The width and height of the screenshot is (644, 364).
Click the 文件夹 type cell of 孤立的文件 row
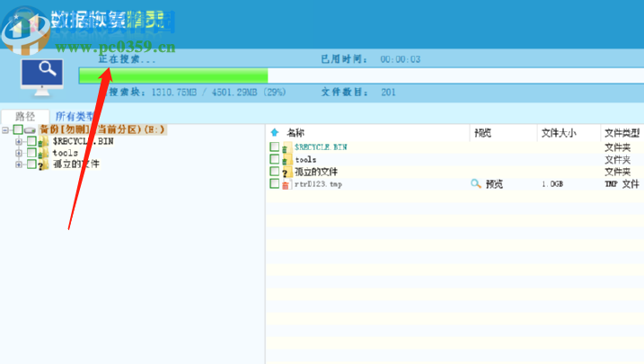(x=617, y=172)
